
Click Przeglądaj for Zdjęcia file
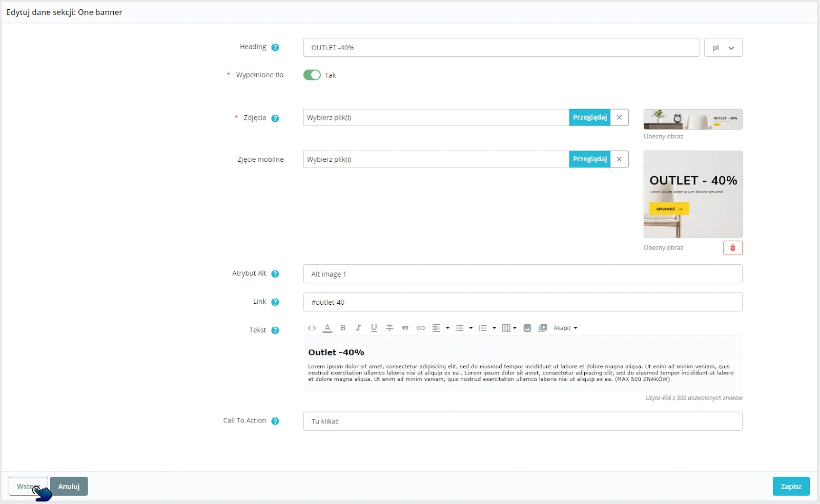click(589, 117)
